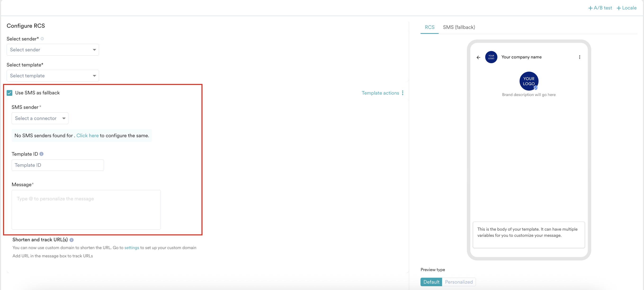Click the info icon beside Select sender

click(x=42, y=39)
